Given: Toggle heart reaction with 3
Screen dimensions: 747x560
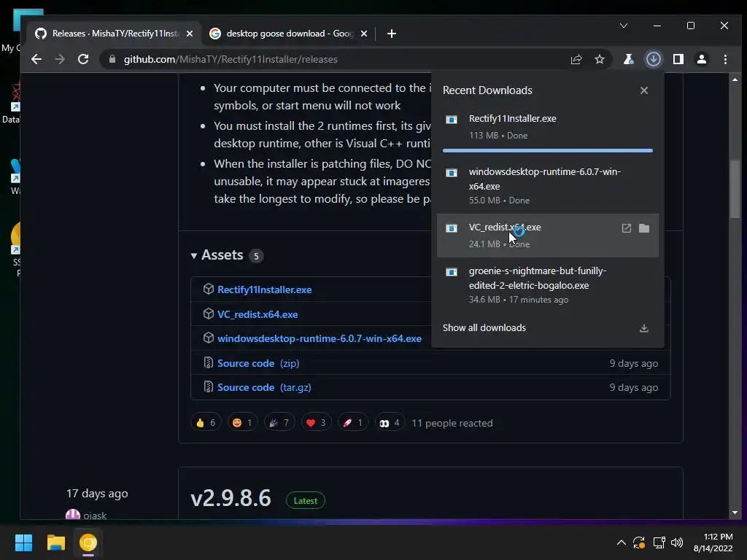Looking at the screenshot, I should pyautogui.click(x=316, y=423).
